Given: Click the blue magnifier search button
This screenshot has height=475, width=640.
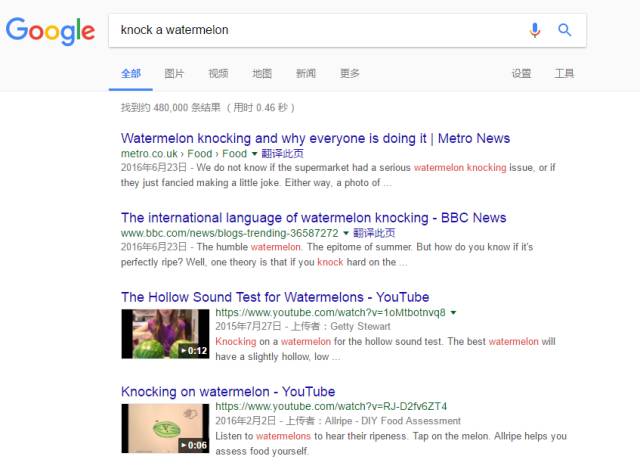Looking at the screenshot, I should click(564, 30).
